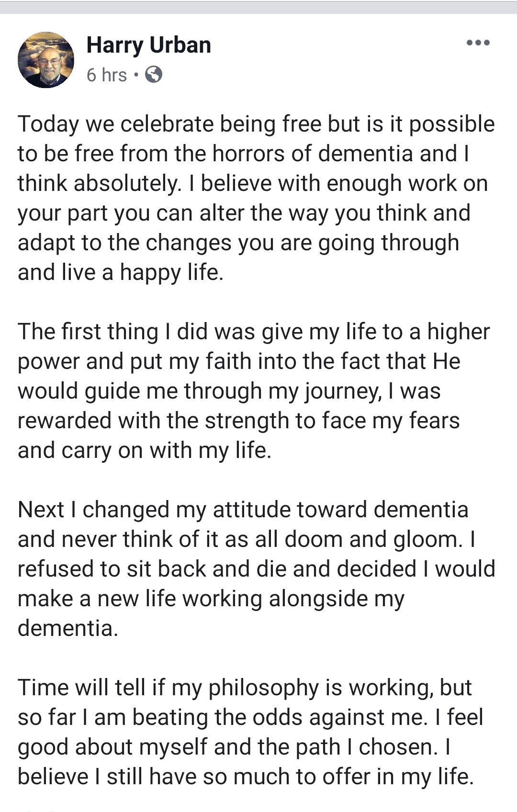Click the line "Time will tell if my philosophy"
Image resolution: width=517 pixels, height=812 pixels.
[x=245, y=688]
